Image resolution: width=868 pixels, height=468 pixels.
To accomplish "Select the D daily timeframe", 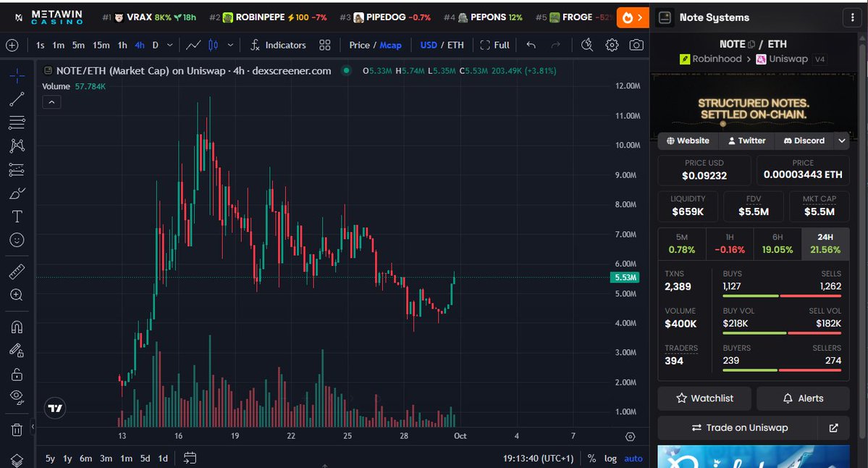I will click(x=156, y=46).
